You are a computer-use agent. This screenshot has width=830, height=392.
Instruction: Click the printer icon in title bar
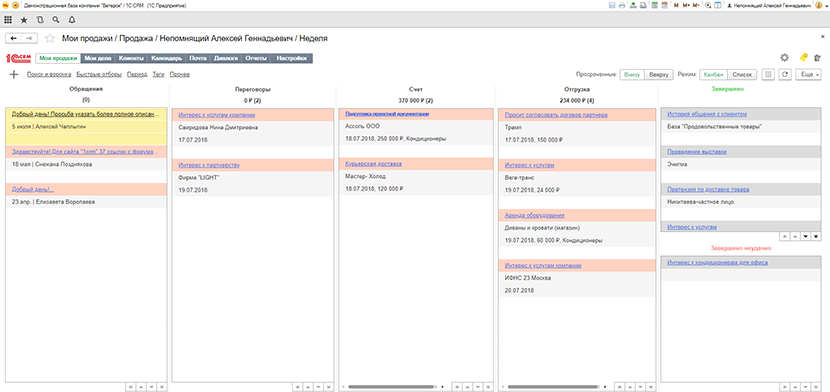click(x=622, y=5)
